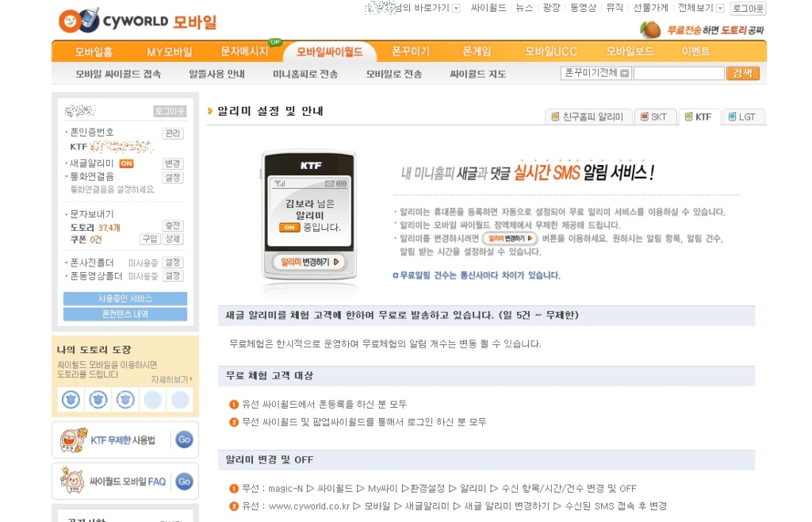Click Go button for KTF 무제한 사용법
This screenshot has height=522, width=812.
[184, 439]
